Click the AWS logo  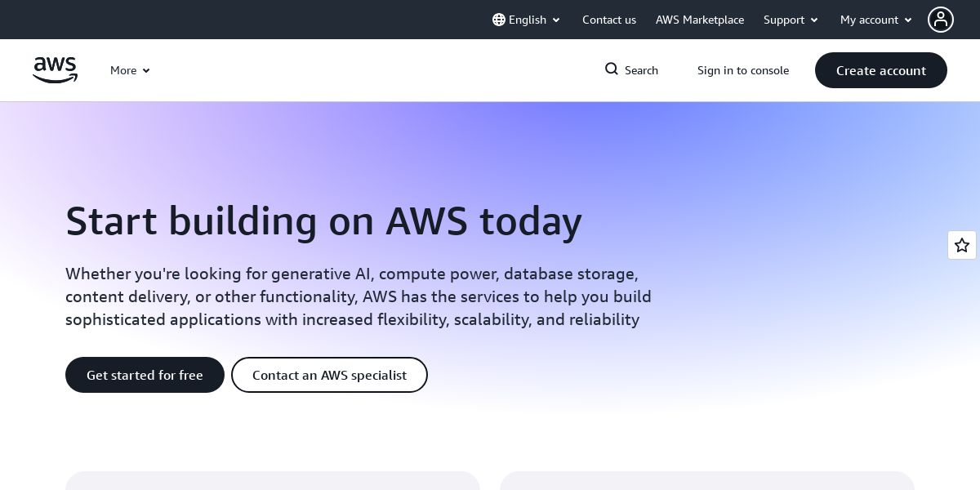coord(55,70)
